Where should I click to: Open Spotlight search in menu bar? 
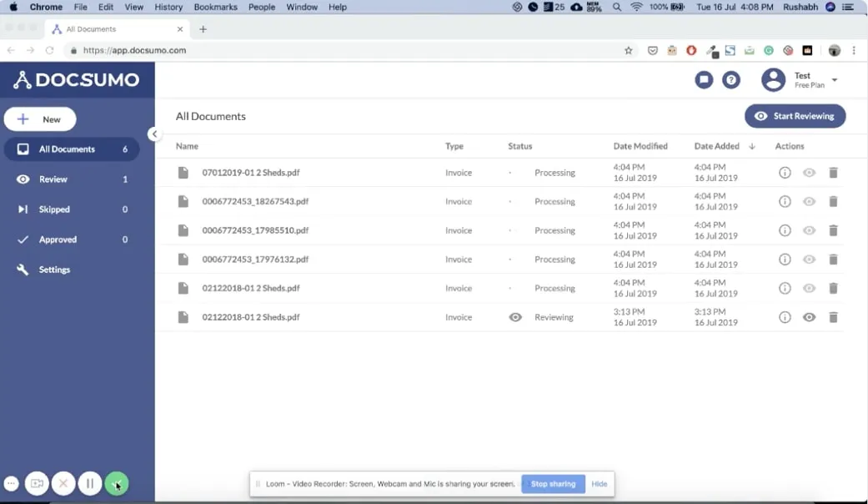point(617,8)
